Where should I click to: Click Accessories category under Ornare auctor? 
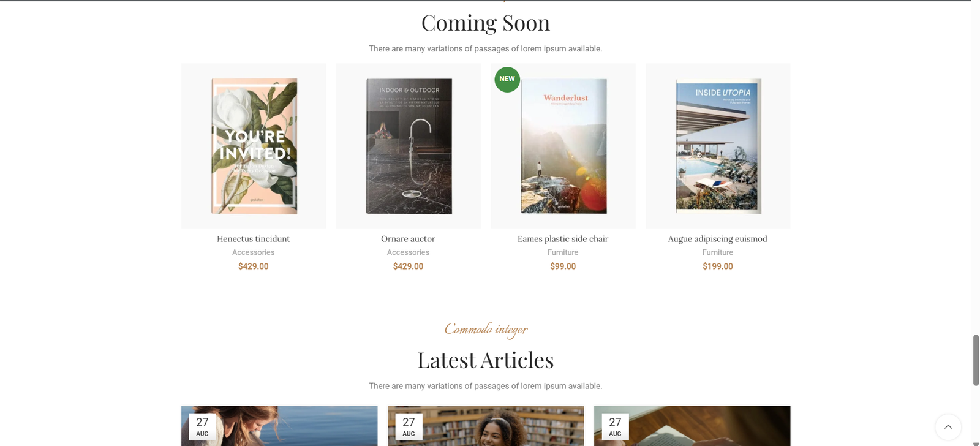tap(408, 252)
